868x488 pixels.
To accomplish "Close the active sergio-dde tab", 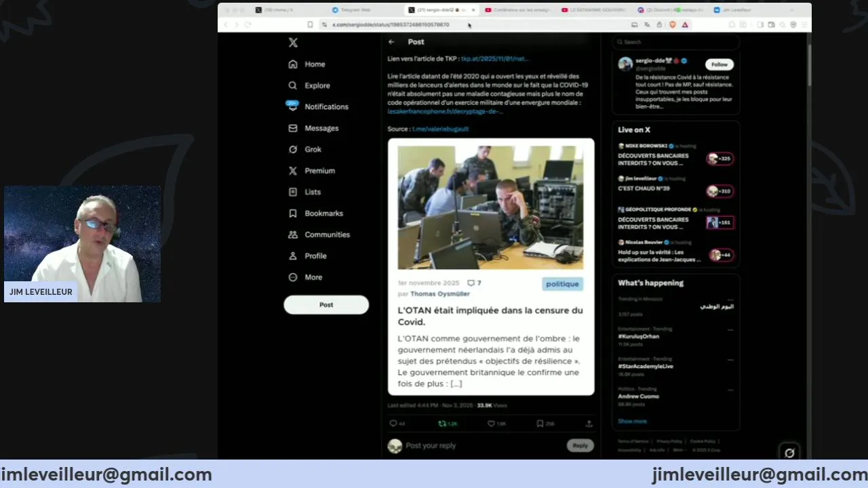I will pyautogui.click(x=473, y=10).
